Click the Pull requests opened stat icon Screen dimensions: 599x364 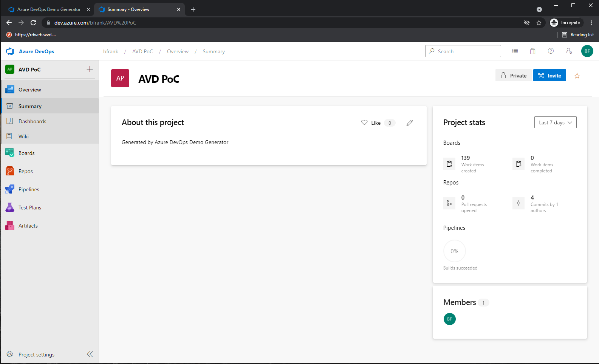coord(449,203)
